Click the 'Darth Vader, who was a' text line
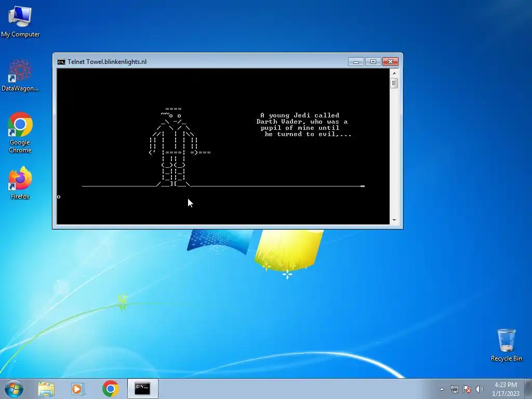This screenshot has width=532, height=399. (x=302, y=122)
